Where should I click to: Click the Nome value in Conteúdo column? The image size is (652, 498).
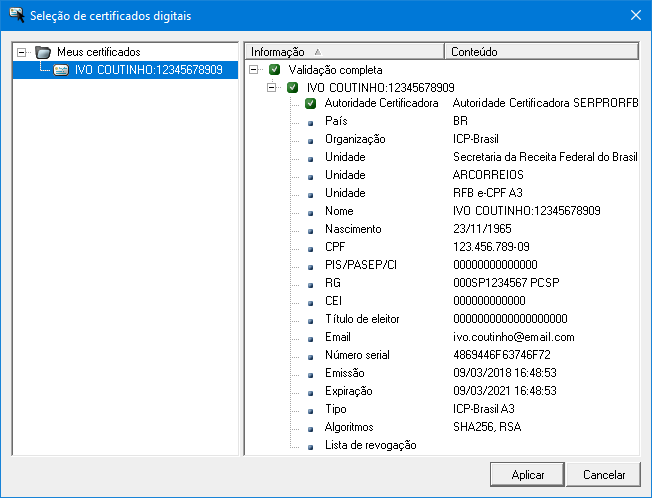527,211
